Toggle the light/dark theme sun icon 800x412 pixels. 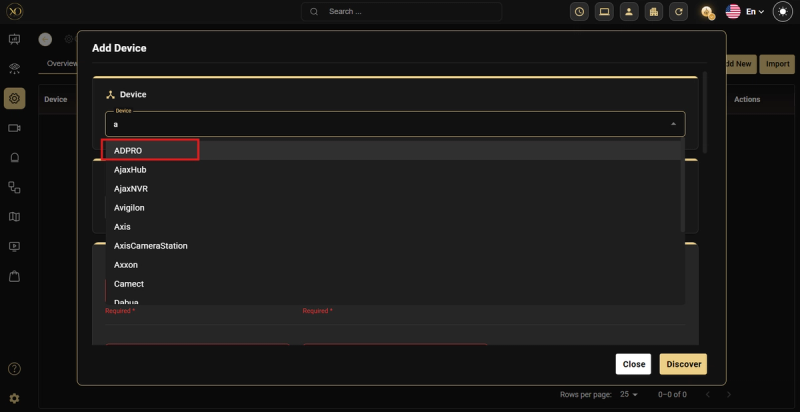tap(783, 12)
